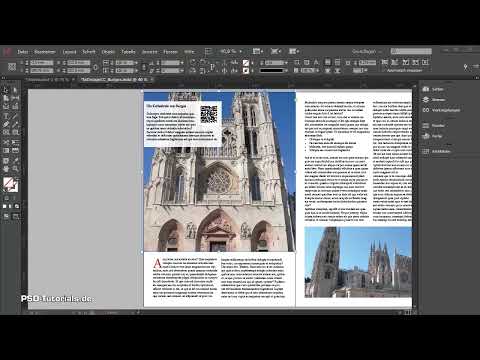
Task: Select the Pen tool
Action: 6,124
